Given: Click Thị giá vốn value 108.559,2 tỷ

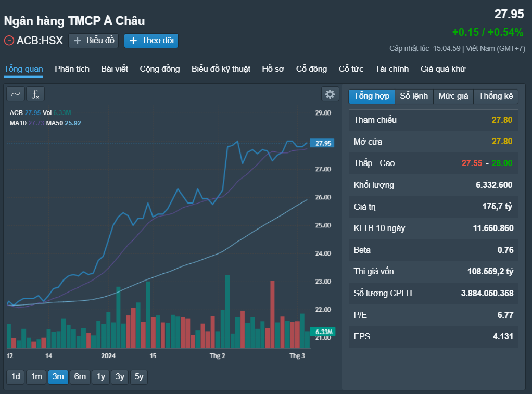Looking at the screenshot, I should click(x=490, y=272).
